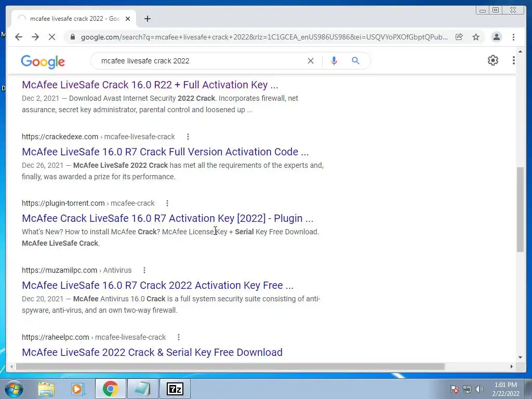The height and width of the screenshot is (399, 532).
Task: Start voice search with microphone icon
Action: (334, 61)
